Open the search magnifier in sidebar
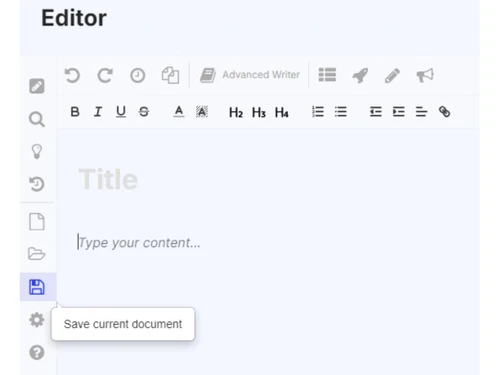 tap(37, 119)
